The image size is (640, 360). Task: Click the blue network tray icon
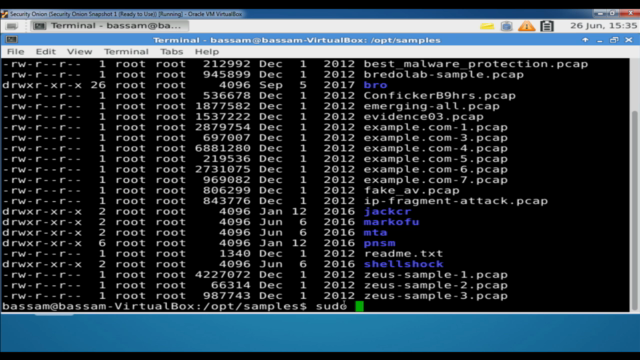click(507, 27)
